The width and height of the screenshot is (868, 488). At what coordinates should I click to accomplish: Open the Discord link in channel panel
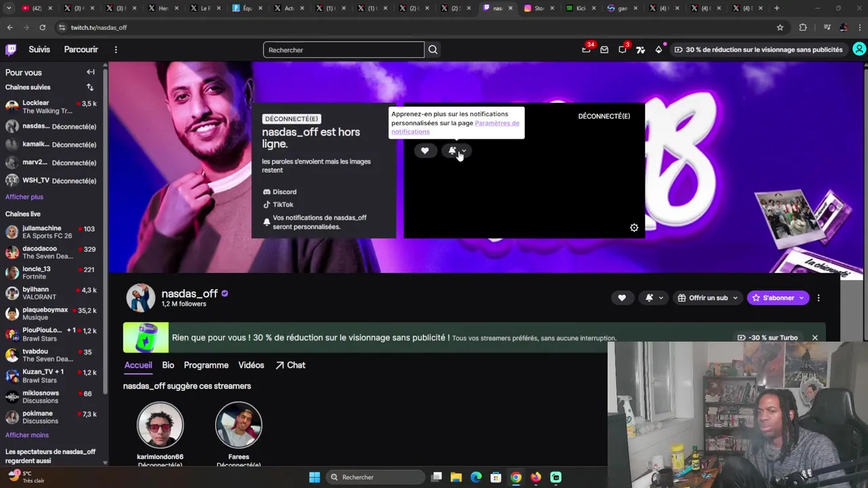pos(279,192)
